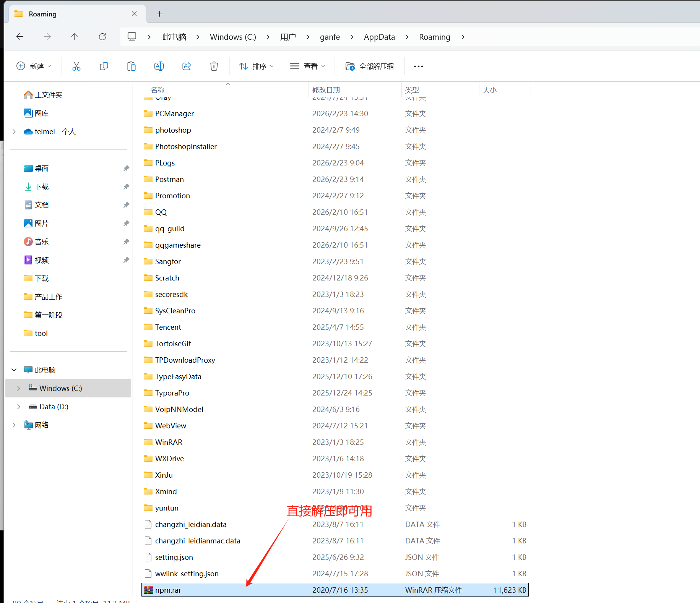Open the 图库 gallery in sidebar

(x=36, y=113)
